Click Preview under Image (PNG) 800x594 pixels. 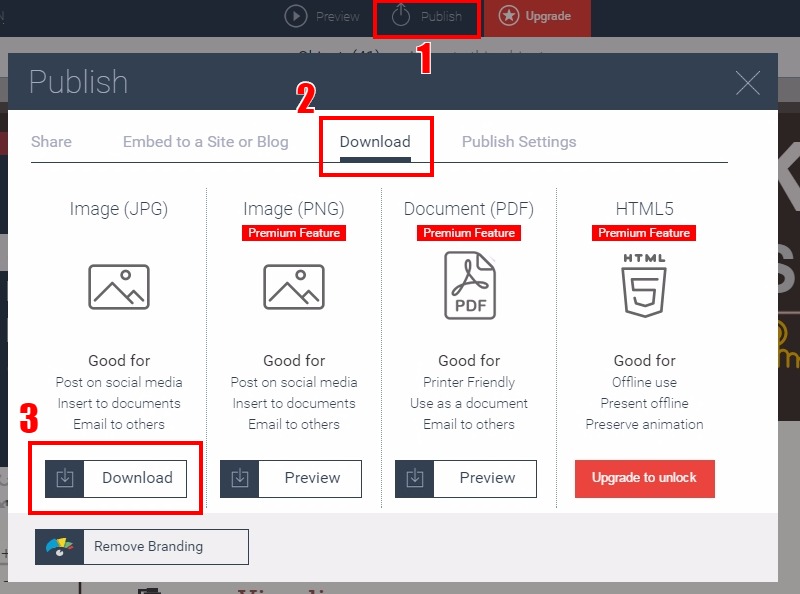[291, 479]
